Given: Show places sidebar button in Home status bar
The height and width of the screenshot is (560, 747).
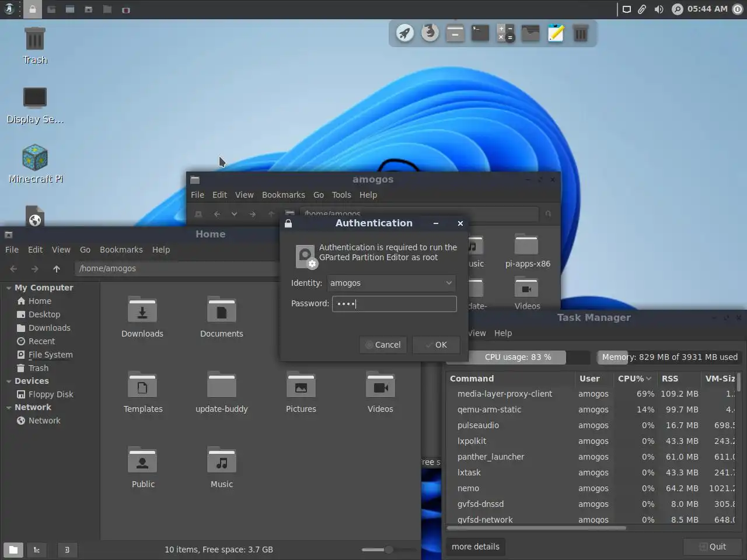Looking at the screenshot, I should pyautogui.click(x=13, y=549).
